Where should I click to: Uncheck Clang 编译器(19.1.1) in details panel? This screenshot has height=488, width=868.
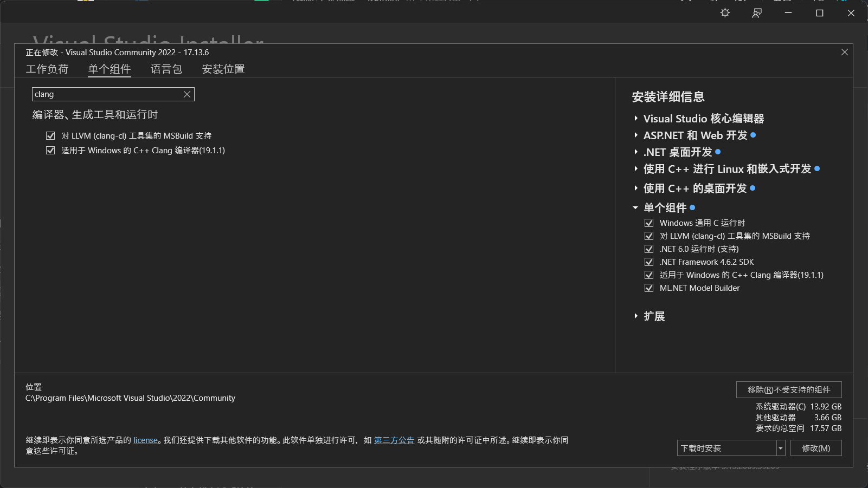[649, 275]
